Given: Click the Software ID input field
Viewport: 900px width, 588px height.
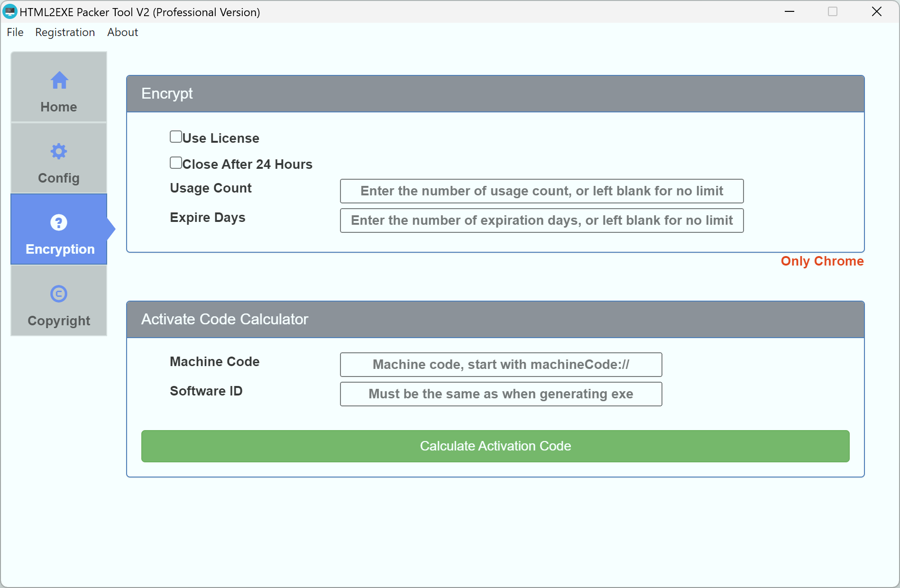Looking at the screenshot, I should pyautogui.click(x=500, y=394).
